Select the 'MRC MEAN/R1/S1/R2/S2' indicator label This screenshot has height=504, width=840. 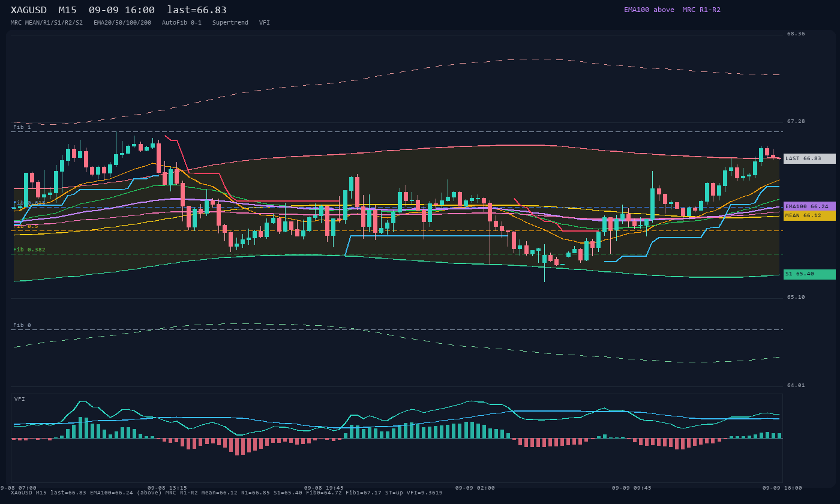[x=47, y=23]
